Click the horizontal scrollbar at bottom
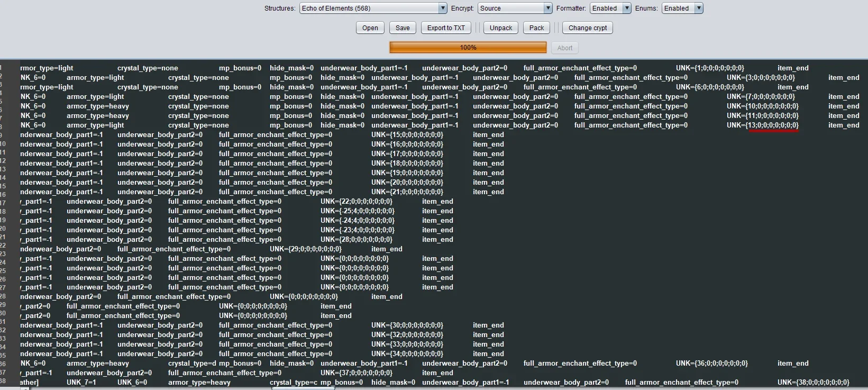The width and height of the screenshot is (868, 390). coord(303,388)
